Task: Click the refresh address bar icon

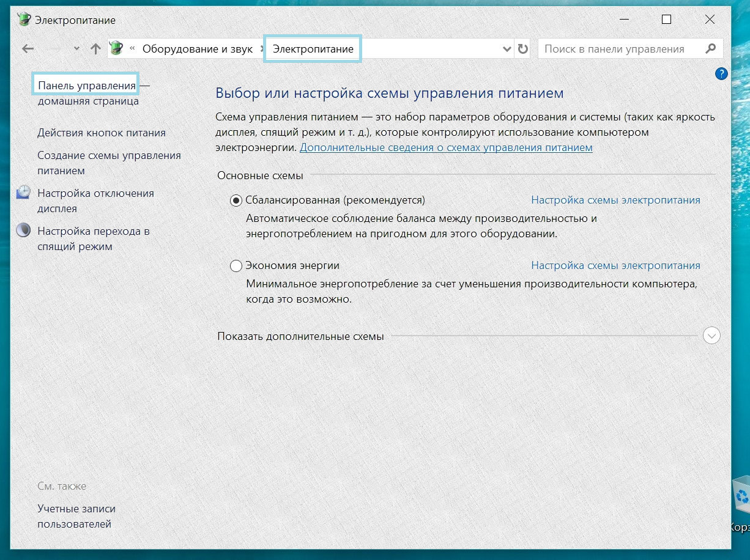Action: pyautogui.click(x=522, y=49)
